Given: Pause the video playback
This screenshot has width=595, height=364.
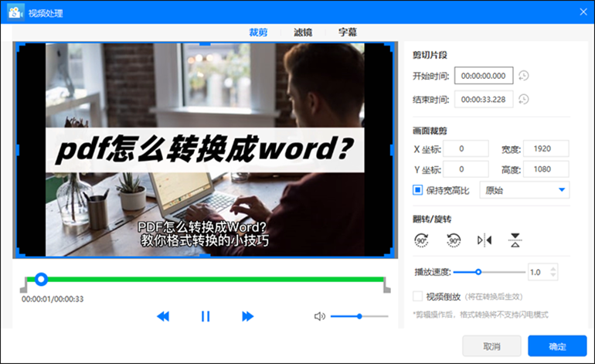Looking at the screenshot, I should coord(206,316).
